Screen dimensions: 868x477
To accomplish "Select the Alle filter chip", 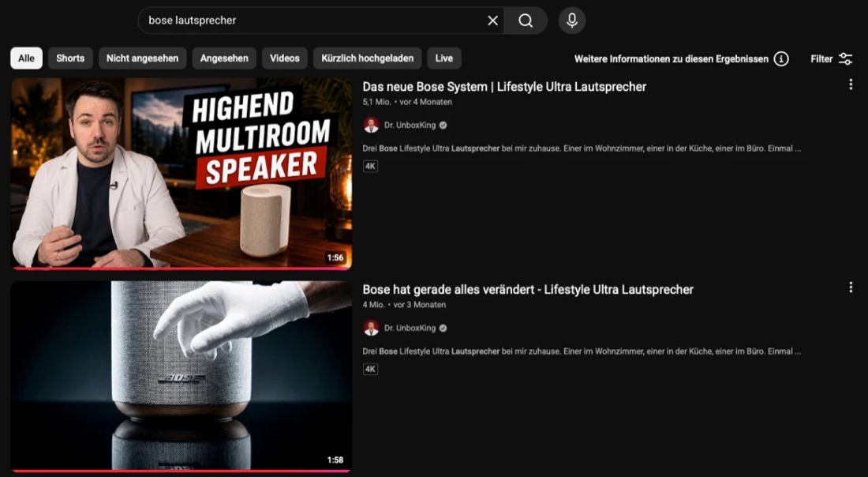I will [26, 58].
